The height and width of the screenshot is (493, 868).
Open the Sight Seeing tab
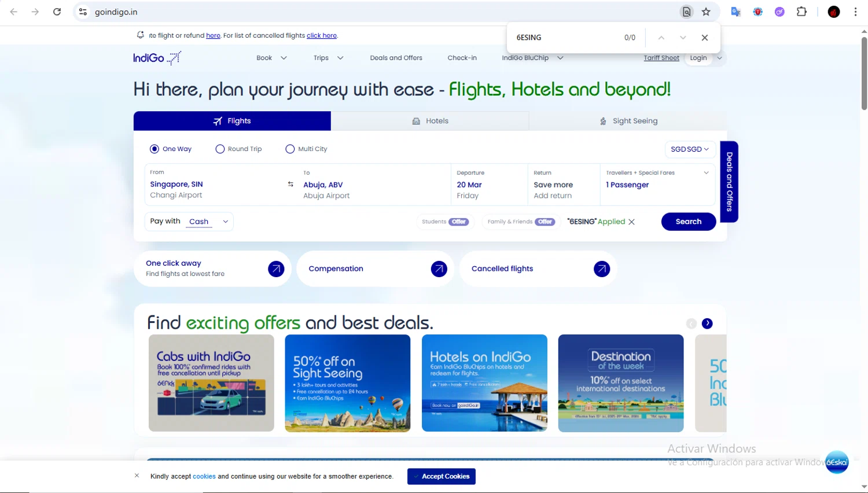[628, 121]
